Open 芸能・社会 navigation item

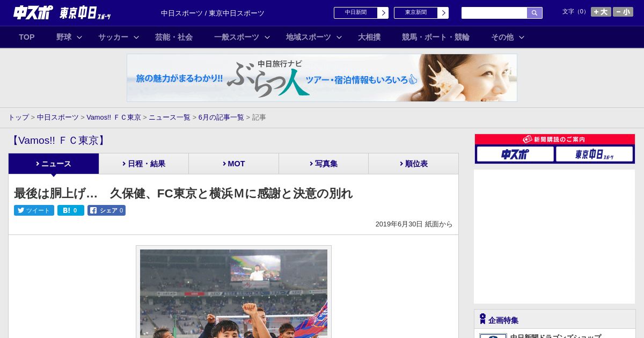[x=174, y=37]
